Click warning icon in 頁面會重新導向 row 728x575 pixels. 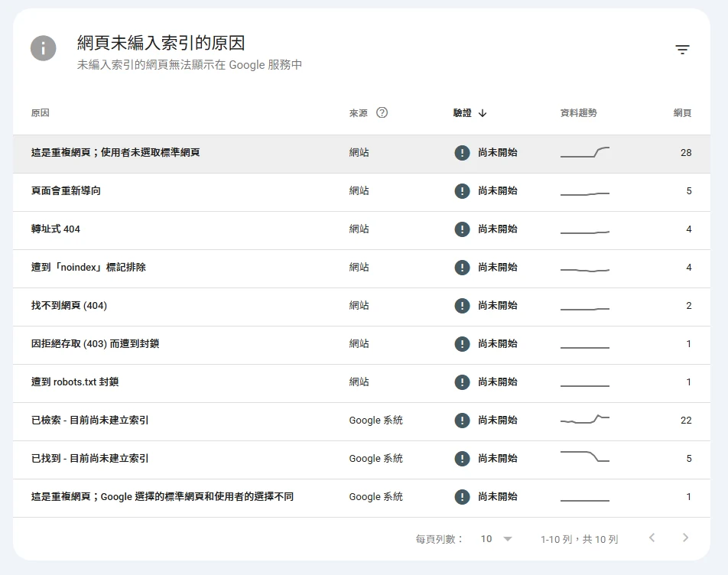(x=462, y=190)
